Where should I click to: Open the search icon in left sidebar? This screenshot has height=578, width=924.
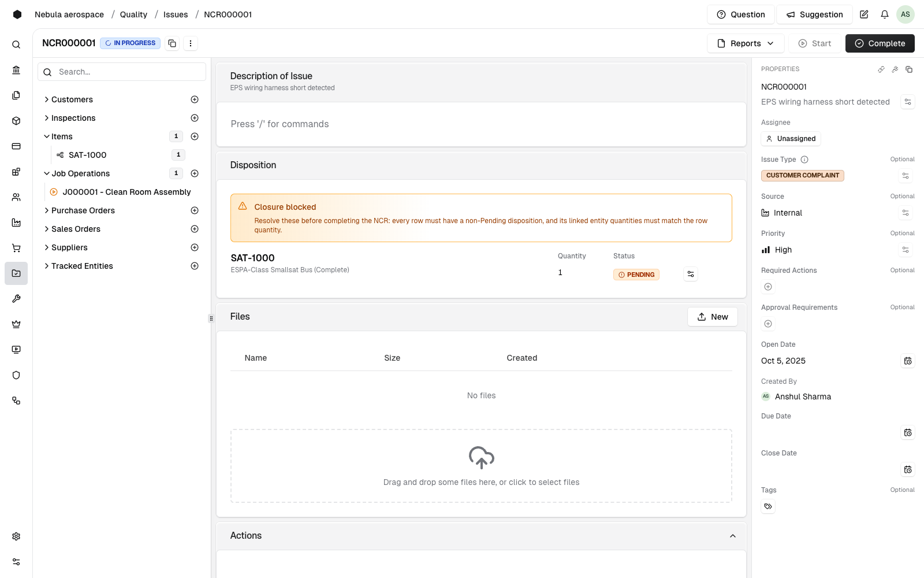(x=16, y=45)
